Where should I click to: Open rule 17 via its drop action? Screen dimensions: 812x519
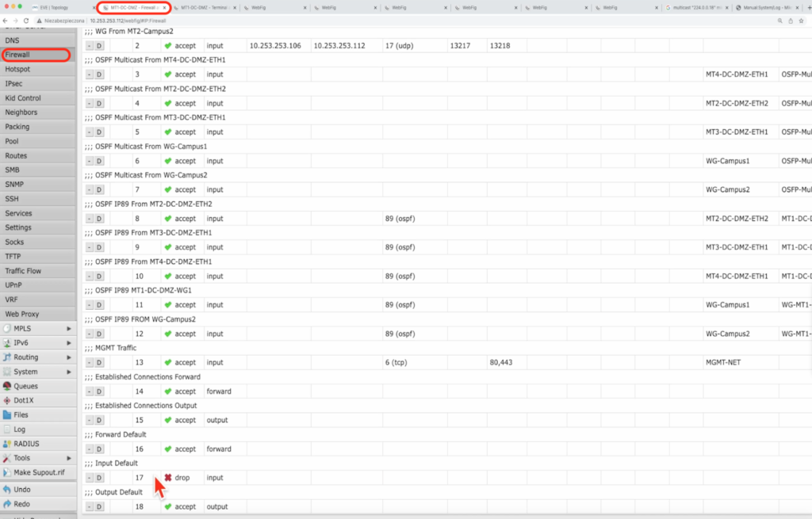coord(182,478)
